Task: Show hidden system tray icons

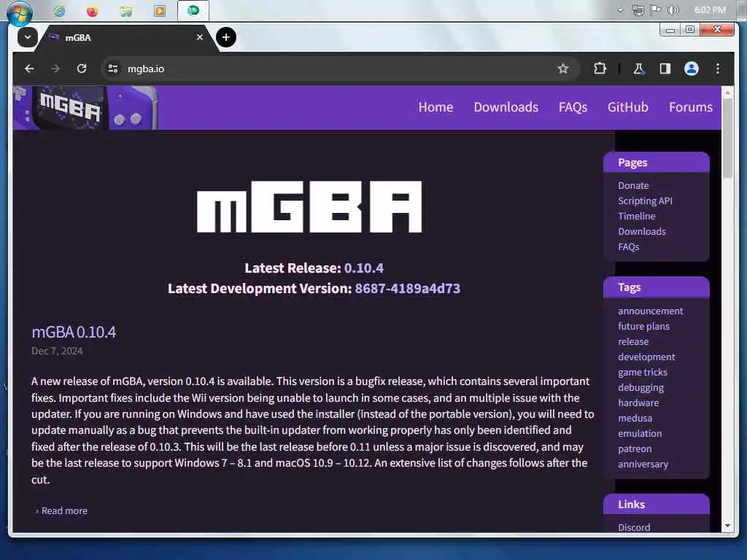Action: pyautogui.click(x=620, y=10)
